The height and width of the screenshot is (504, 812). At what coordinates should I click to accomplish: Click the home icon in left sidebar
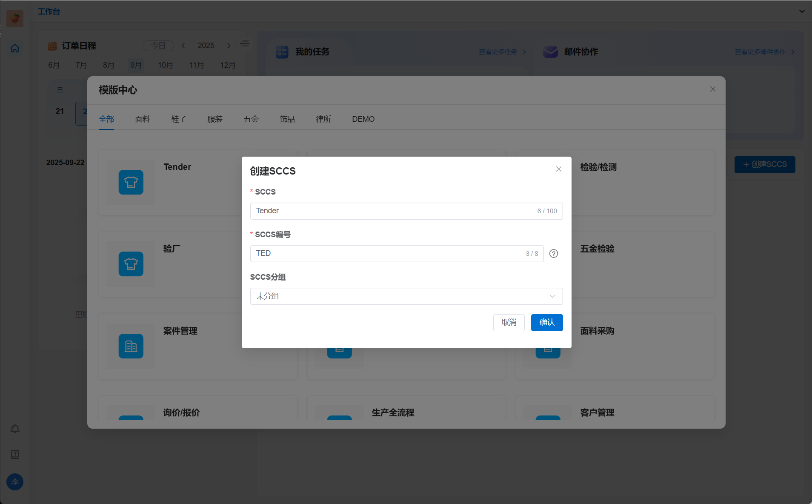click(15, 49)
